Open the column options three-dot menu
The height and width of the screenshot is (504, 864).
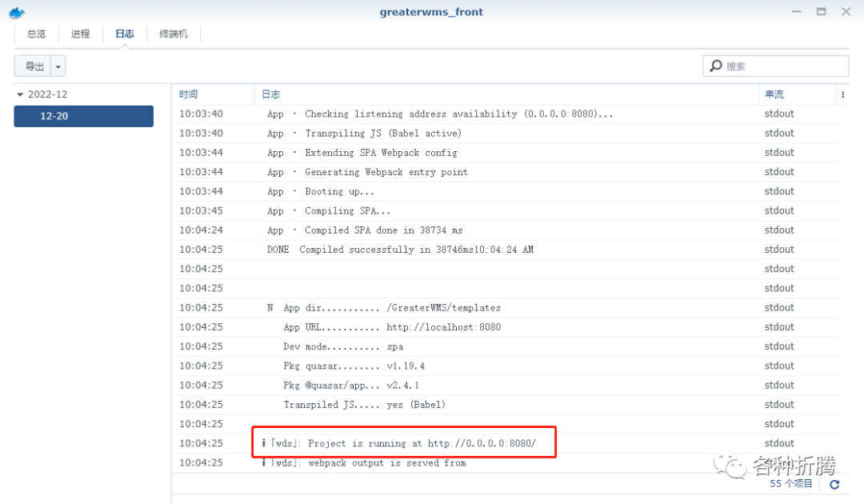click(843, 94)
